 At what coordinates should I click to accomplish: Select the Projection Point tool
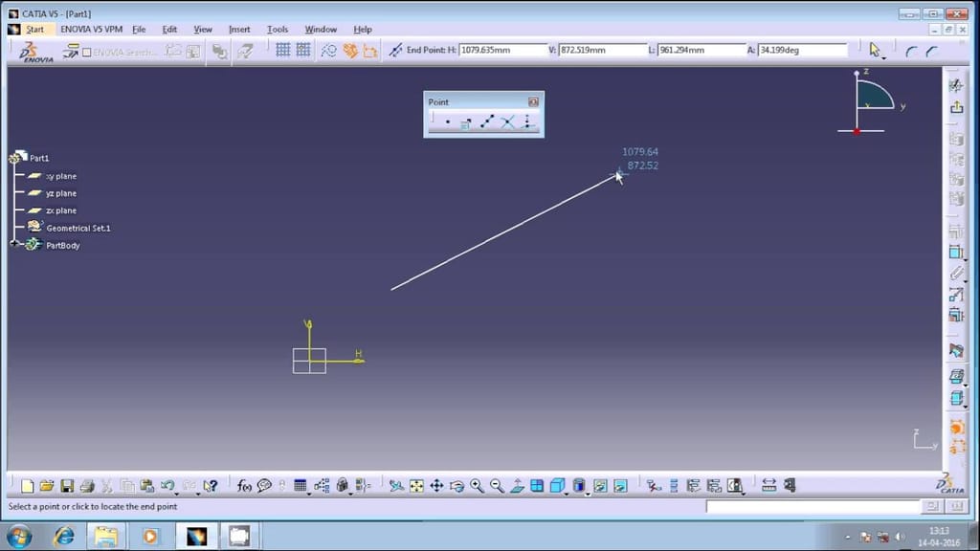tap(527, 122)
